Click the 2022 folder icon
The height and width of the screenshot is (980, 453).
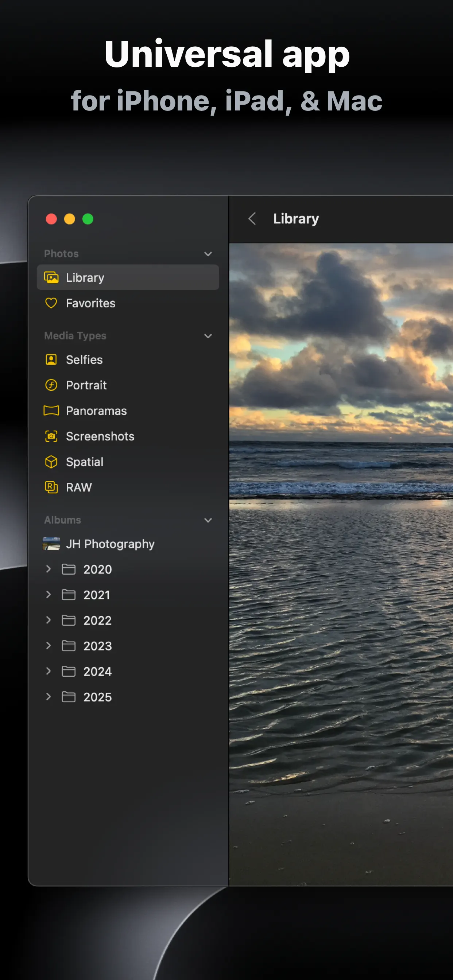(69, 620)
